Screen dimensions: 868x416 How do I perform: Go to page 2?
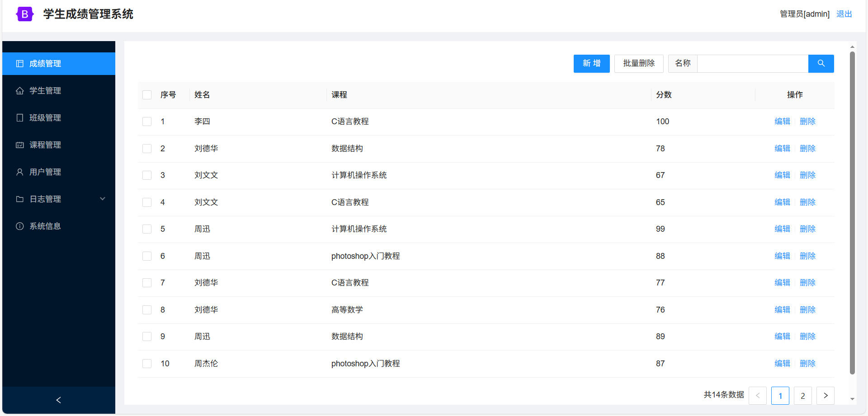coord(803,396)
